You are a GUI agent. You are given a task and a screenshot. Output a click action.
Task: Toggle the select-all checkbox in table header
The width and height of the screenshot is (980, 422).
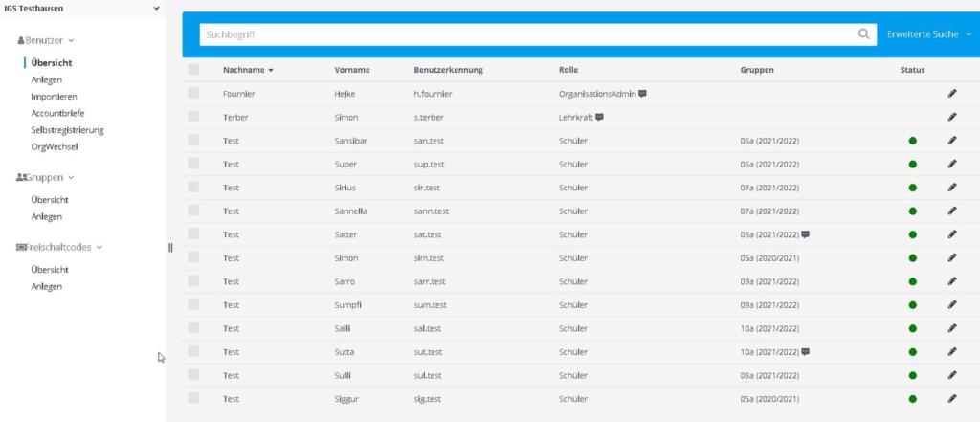click(x=193, y=70)
